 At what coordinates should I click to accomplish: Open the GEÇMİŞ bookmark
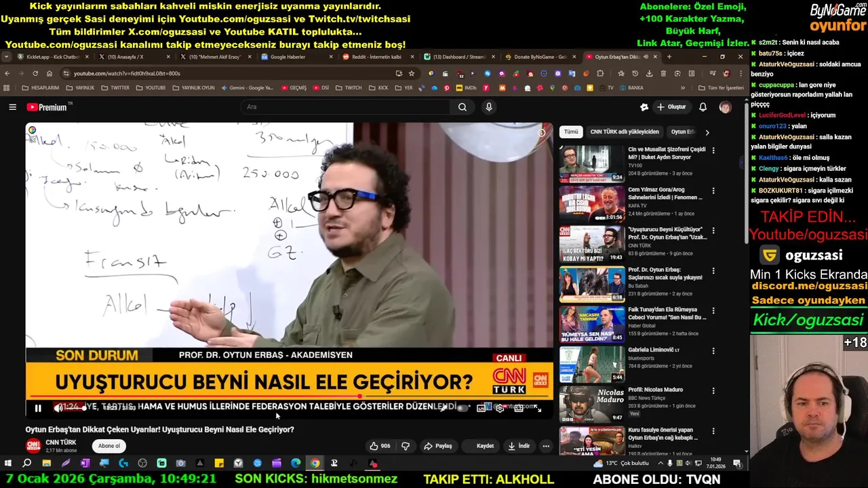tap(294, 87)
